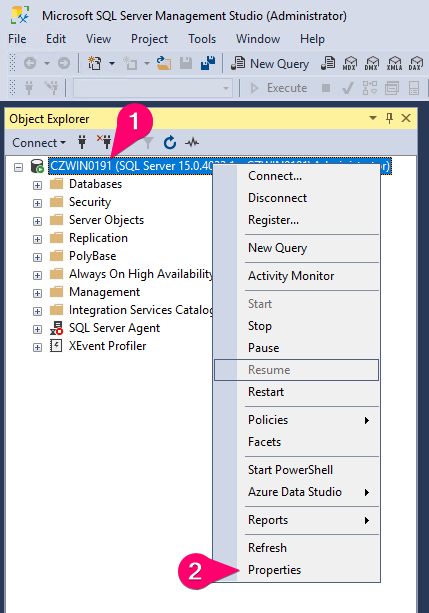Open the Tools menu

[x=202, y=39]
